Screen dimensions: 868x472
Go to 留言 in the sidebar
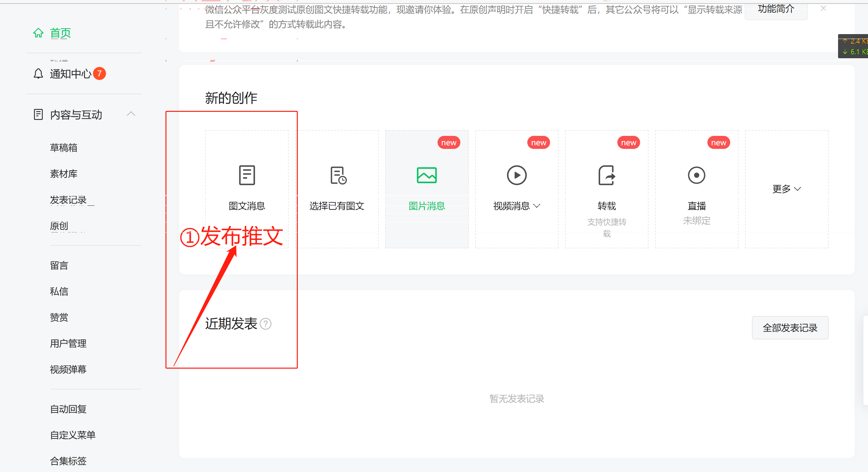tap(59, 266)
